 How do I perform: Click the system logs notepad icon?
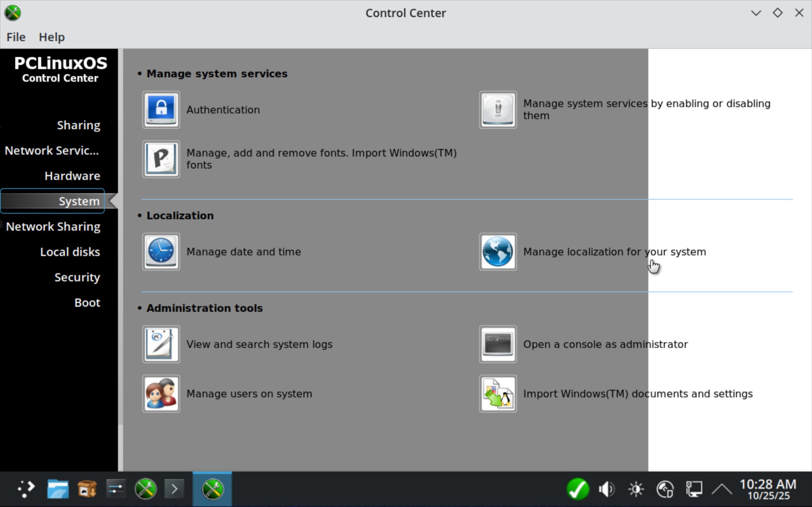pyautogui.click(x=161, y=344)
